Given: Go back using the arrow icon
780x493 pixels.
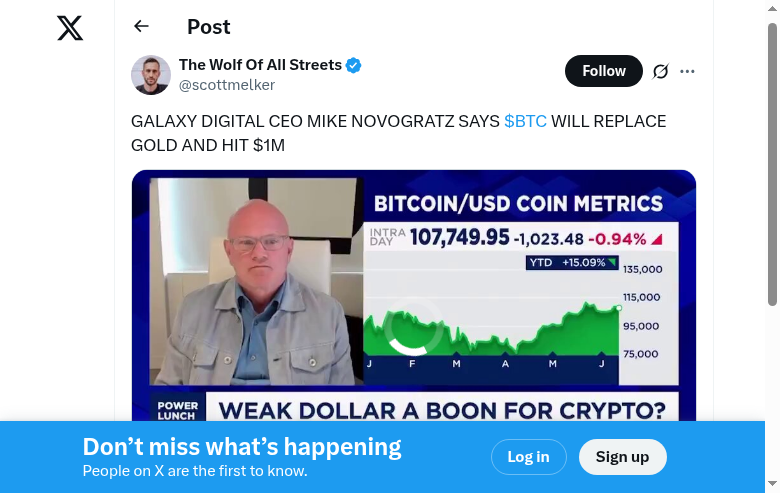Looking at the screenshot, I should pyautogui.click(x=141, y=27).
